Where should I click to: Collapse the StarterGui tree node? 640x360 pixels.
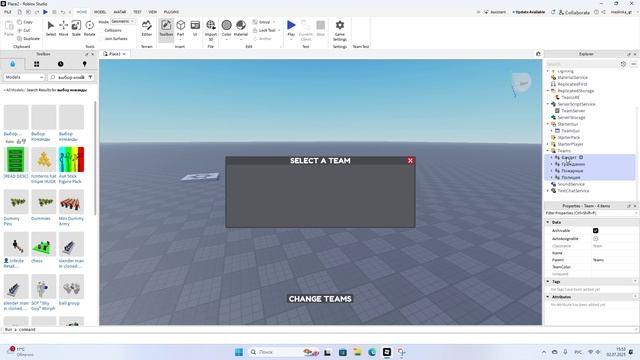pyautogui.click(x=548, y=124)
